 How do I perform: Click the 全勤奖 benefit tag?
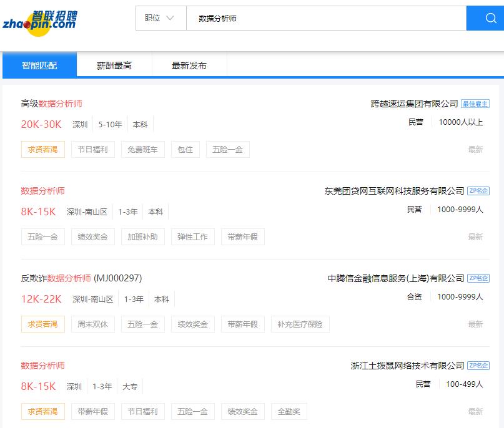click(x=289, y=412)
